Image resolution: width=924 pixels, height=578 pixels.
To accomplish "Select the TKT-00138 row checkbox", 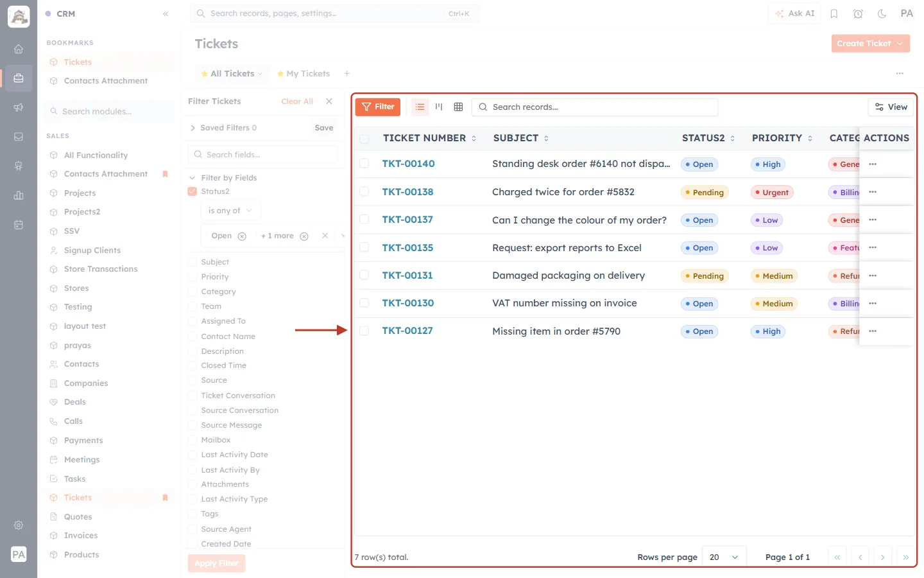I will 364,191.
